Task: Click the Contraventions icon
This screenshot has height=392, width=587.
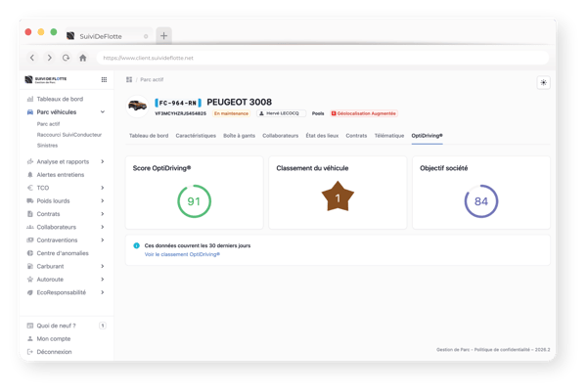Action: click(30, 240)
